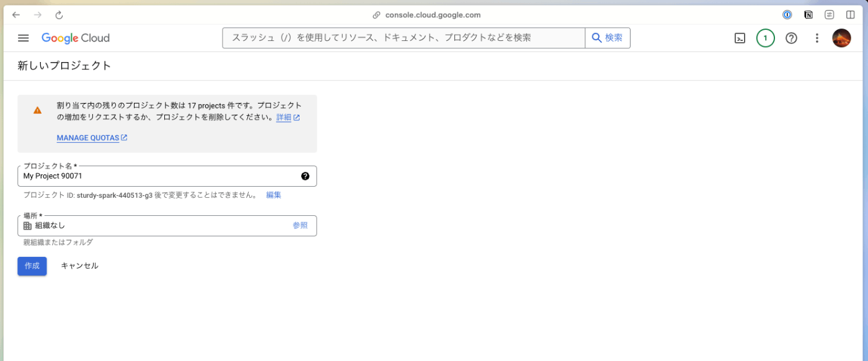Open the main navigation hamburger menu
Screen dimensions: 868x361
24,38
